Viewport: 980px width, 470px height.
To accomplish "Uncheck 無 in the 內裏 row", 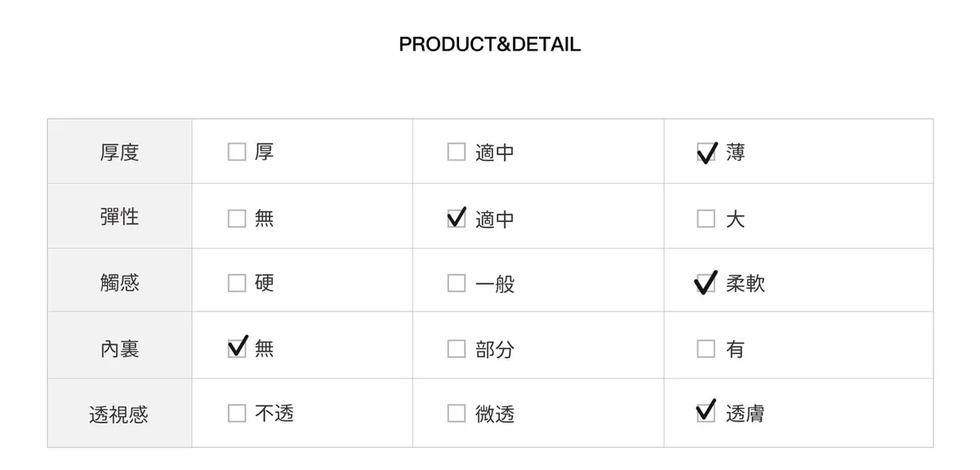I will tap(237, 348).
